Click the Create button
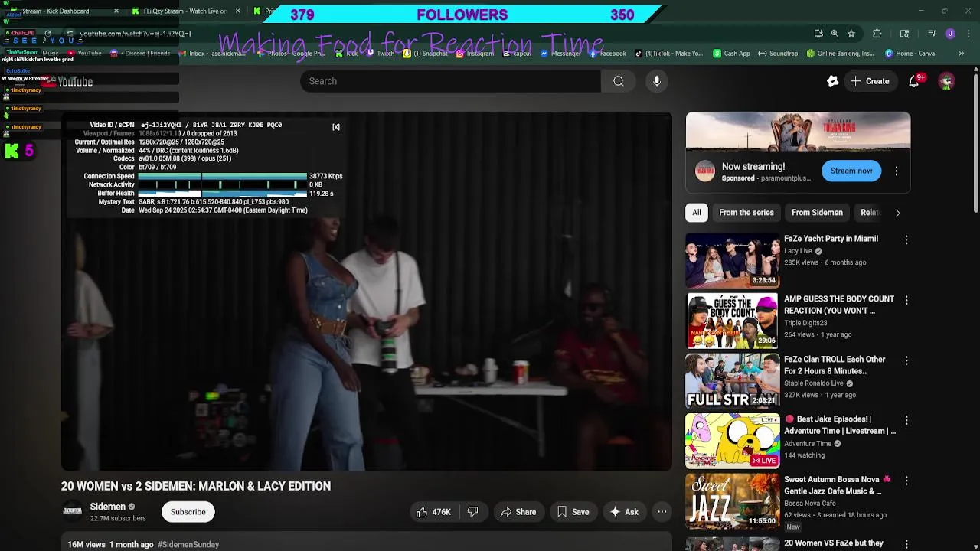 point(870,81)
